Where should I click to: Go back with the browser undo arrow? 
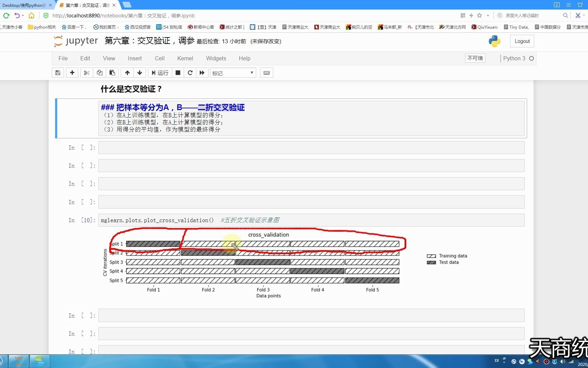point(17,15)
